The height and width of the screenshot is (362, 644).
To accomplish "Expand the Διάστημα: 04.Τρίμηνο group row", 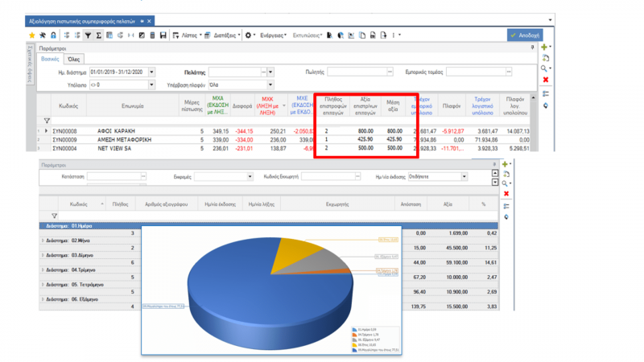I will click(x=43, y=270).
